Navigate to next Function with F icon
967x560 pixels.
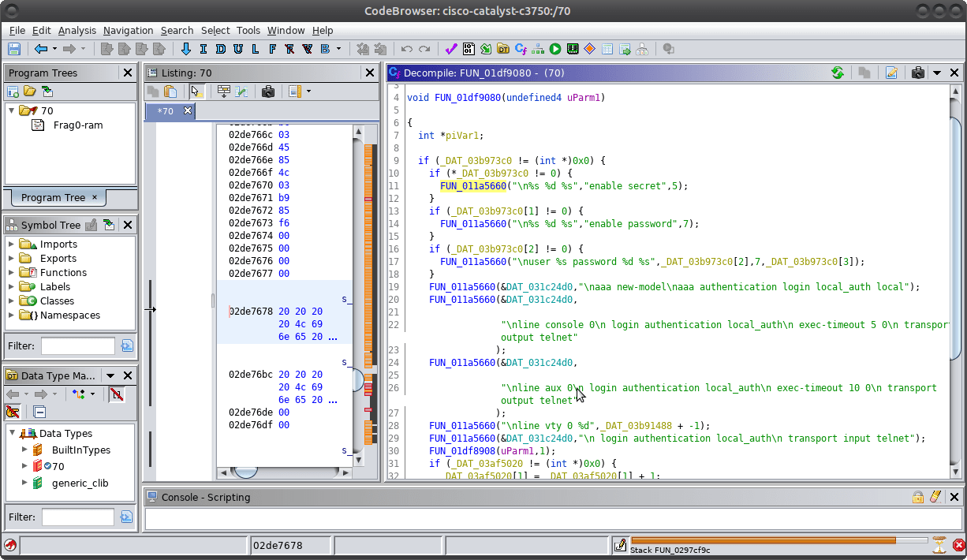coord(273,49)
